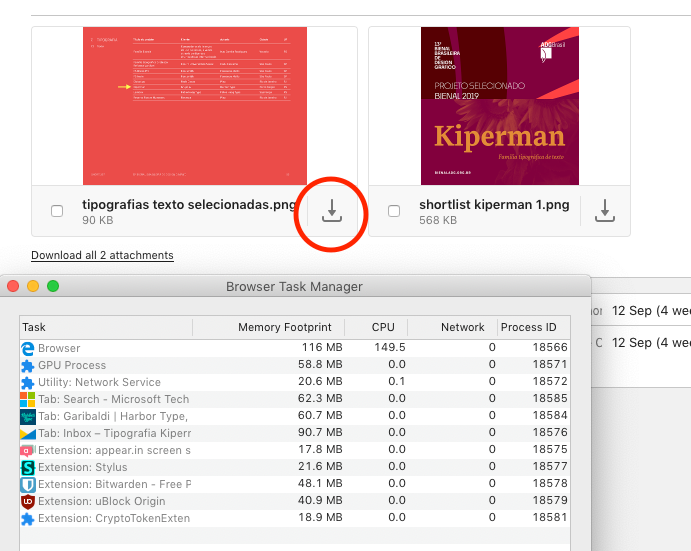Select Extension: Bitwarden row
The height and width of the screenshot is (551, 691).
[x=295, y=484]
